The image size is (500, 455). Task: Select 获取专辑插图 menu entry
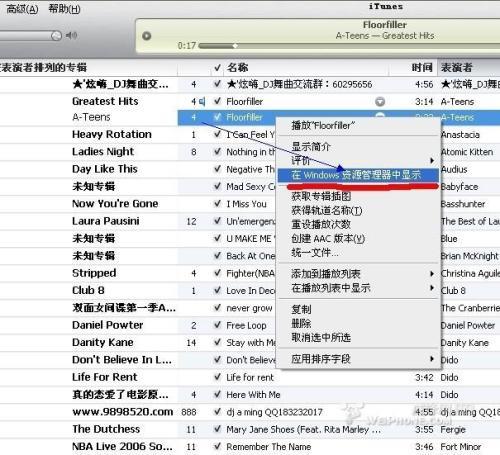358,196
